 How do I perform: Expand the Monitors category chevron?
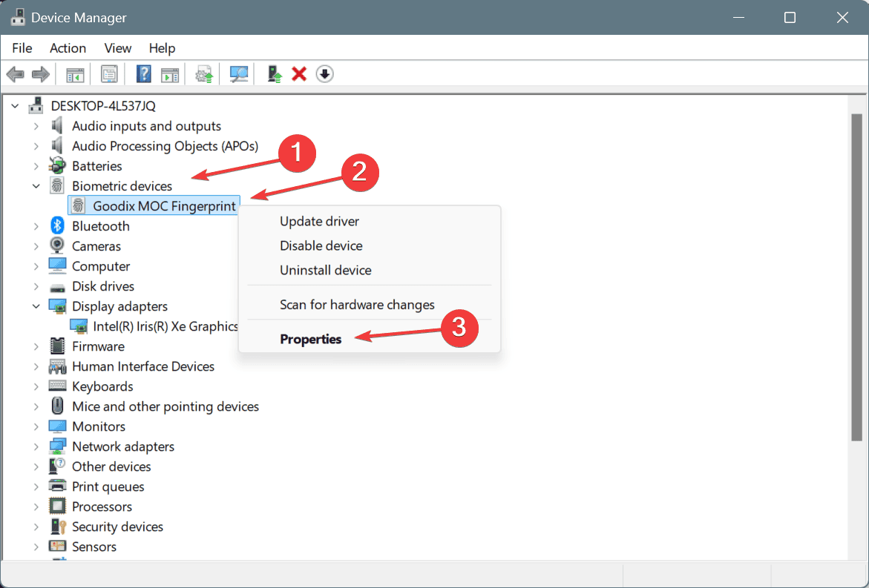(x=36, y=426)
